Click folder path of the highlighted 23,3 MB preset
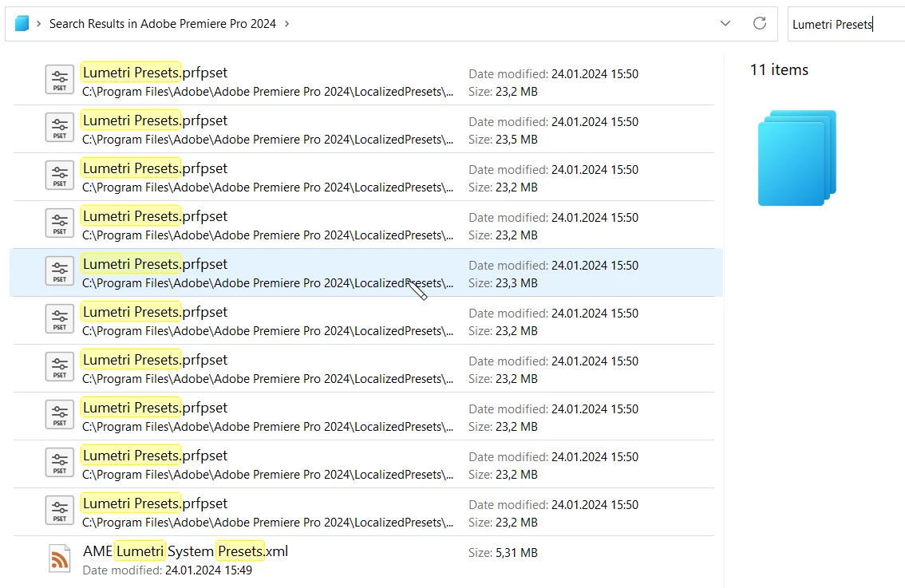Screen dimensions: 905x588 (268, 283)
